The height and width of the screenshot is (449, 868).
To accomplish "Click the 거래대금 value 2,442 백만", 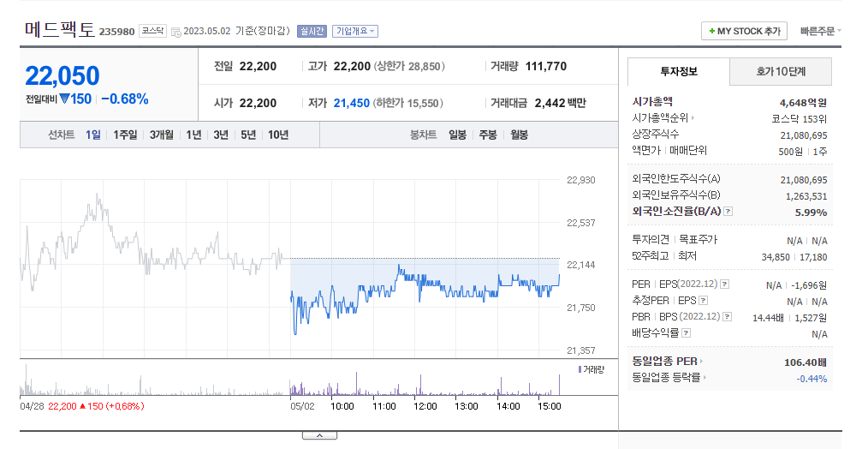I will [560, 103].
